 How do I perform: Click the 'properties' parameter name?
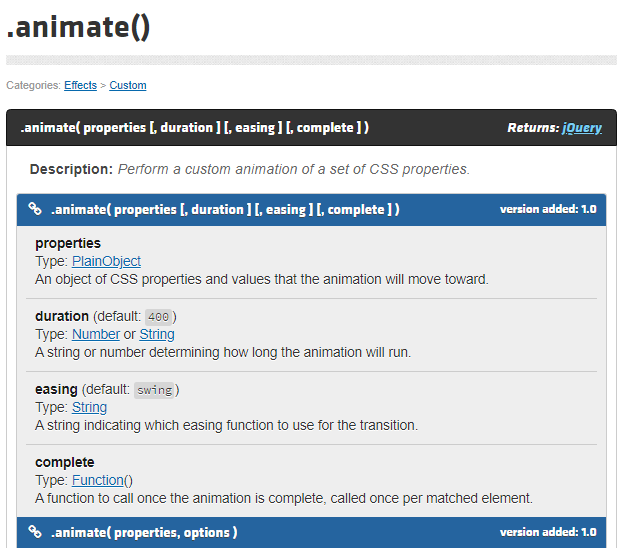[x=68, y=243]
